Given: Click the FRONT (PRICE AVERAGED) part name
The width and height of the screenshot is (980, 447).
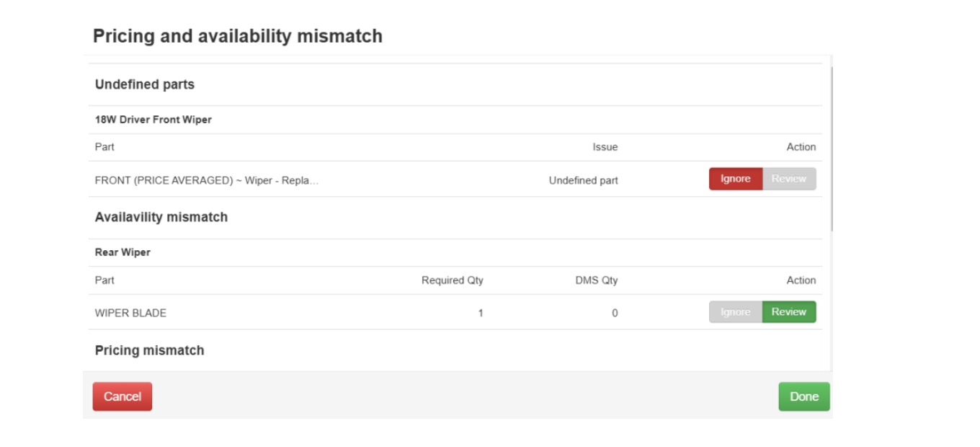Looking at the screenshot, I should click(207, 180).
